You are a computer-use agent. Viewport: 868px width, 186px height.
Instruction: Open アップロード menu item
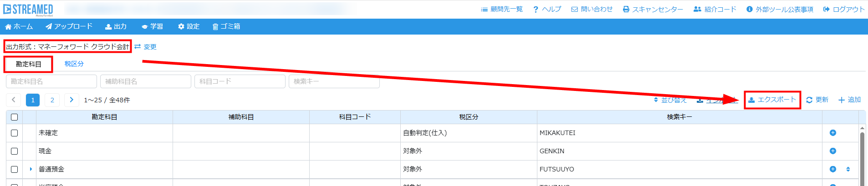click(69, 26)
